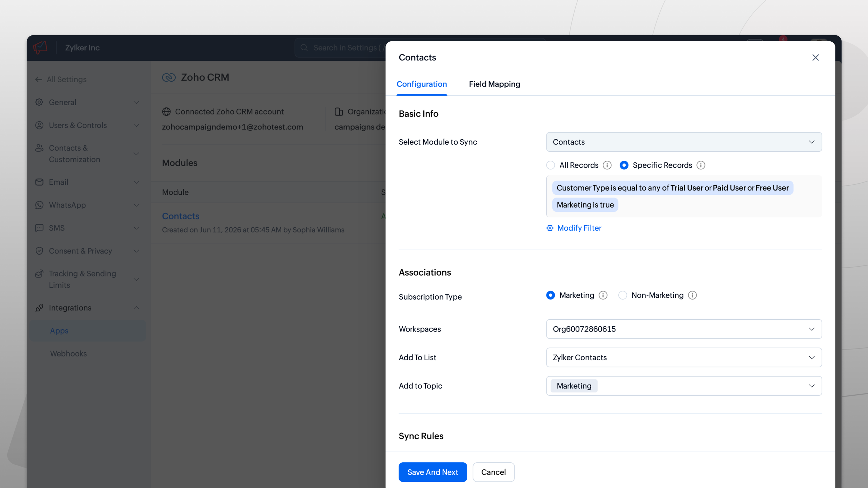The height and width of the screenshot is (488, 868).
Task: Open Apps under Integrations
Action: pos(88,331)
